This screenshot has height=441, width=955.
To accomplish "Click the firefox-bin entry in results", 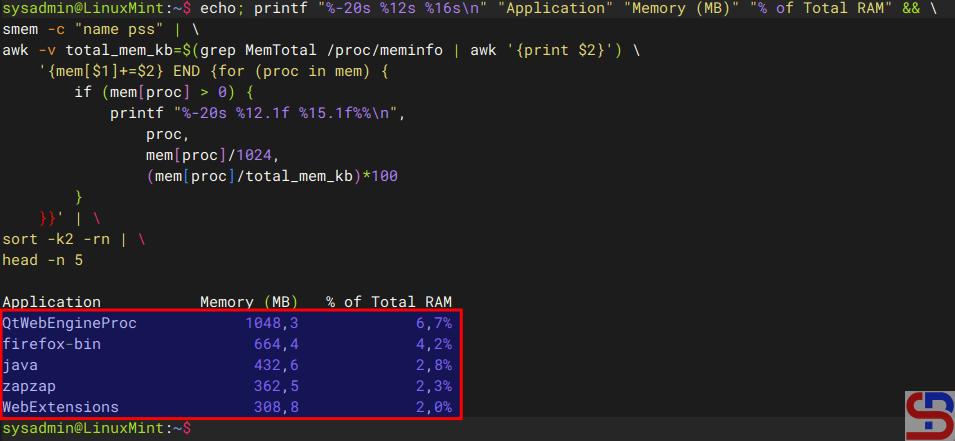I will tap(52, 344).
